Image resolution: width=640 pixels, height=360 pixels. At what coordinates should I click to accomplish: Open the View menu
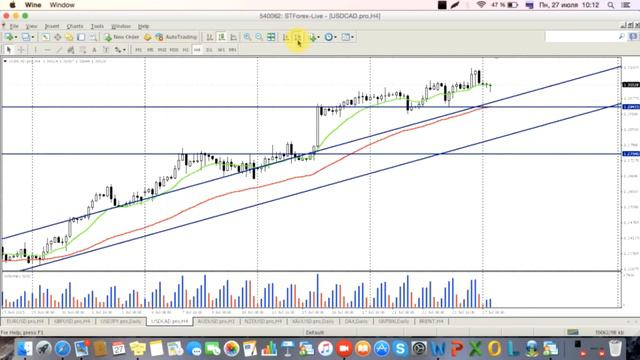click(31, 26)
